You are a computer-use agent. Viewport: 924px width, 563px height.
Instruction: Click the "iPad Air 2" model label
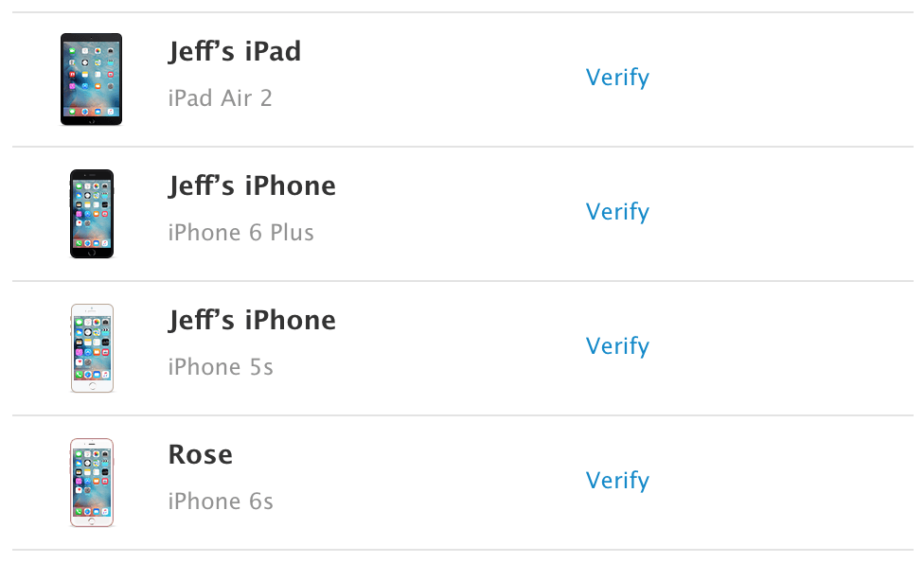point(220,98)
